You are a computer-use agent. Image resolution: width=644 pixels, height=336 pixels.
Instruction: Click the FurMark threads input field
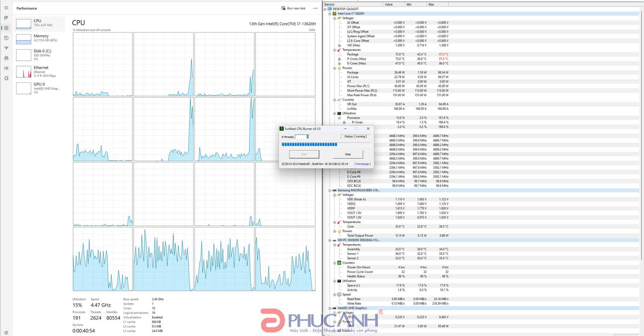(302, 137)
